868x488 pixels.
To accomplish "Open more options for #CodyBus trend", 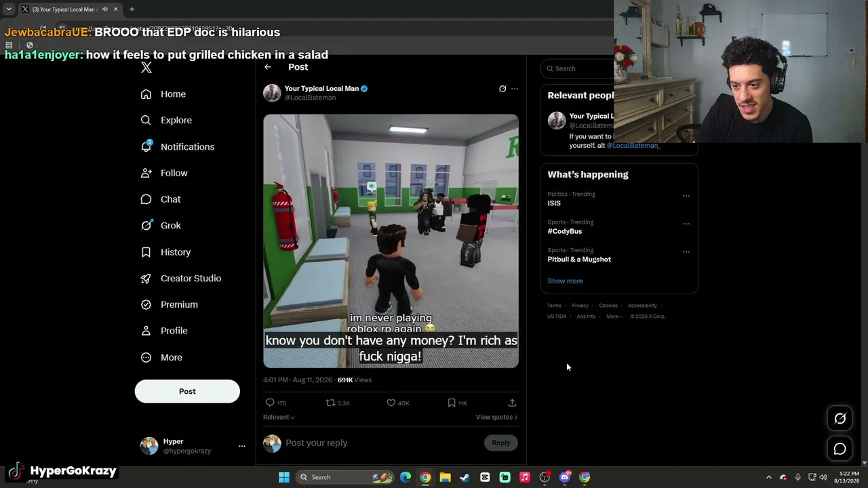I will 686,224.
